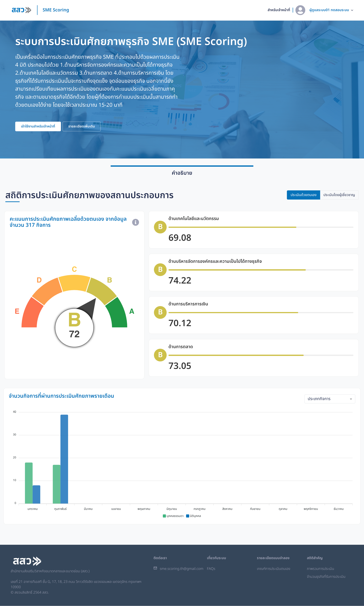Click the B grade badge for ด้านการตลาด

(160, 355)
